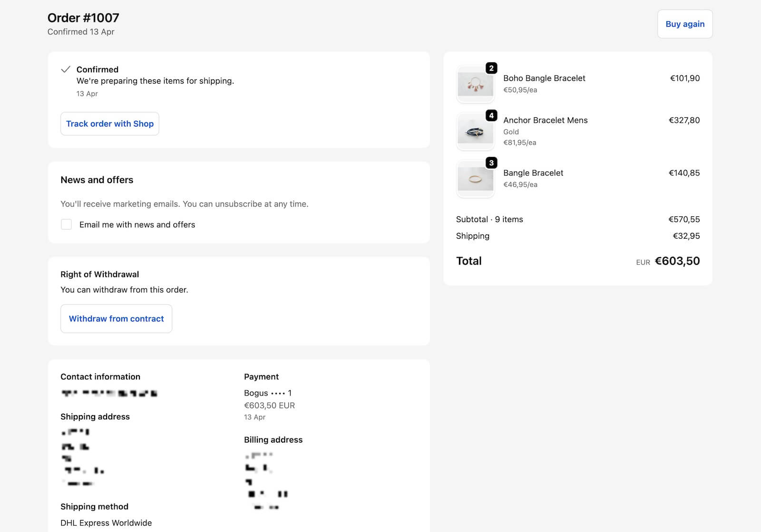Click the Buy again button

point(684,23)
